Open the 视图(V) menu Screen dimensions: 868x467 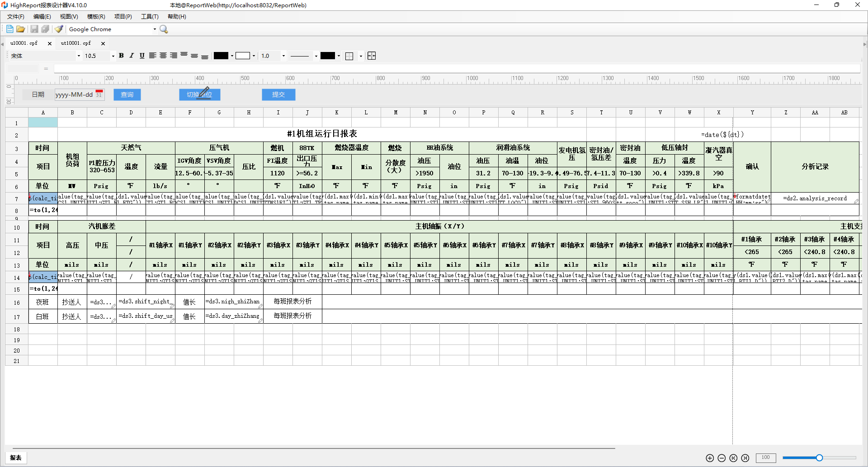tap(69, 17)
